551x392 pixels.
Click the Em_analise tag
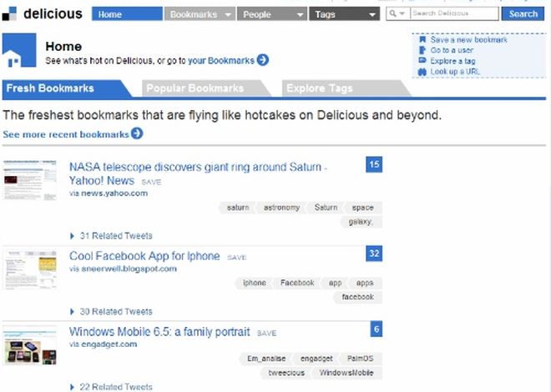(x=266, y=359)
